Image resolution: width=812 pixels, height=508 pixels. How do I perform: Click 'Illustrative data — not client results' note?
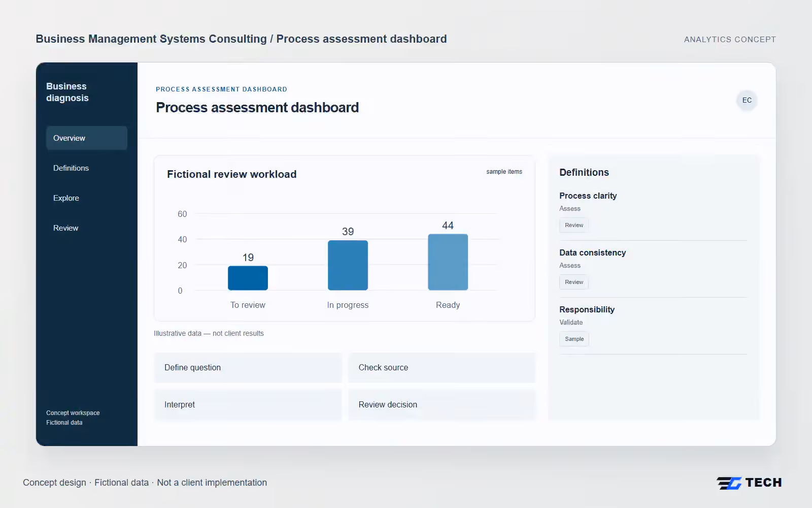click(209, 333)
